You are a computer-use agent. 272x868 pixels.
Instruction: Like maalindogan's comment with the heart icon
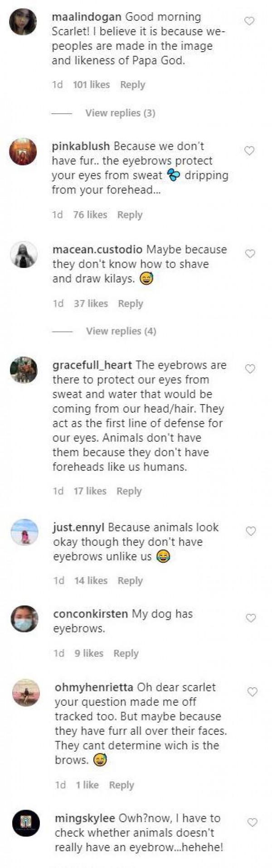pos(249,20)
